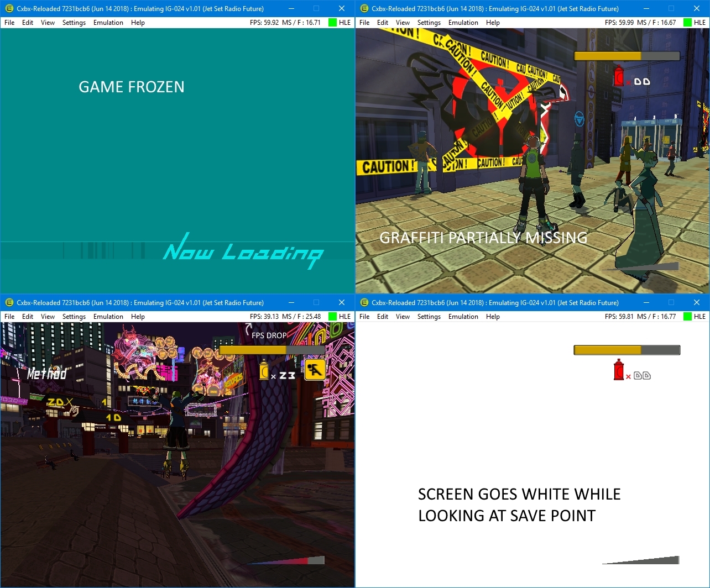Screen dimensions: 710x588
Task: Open Edit menu in the white-screen window
Action: 383,317
